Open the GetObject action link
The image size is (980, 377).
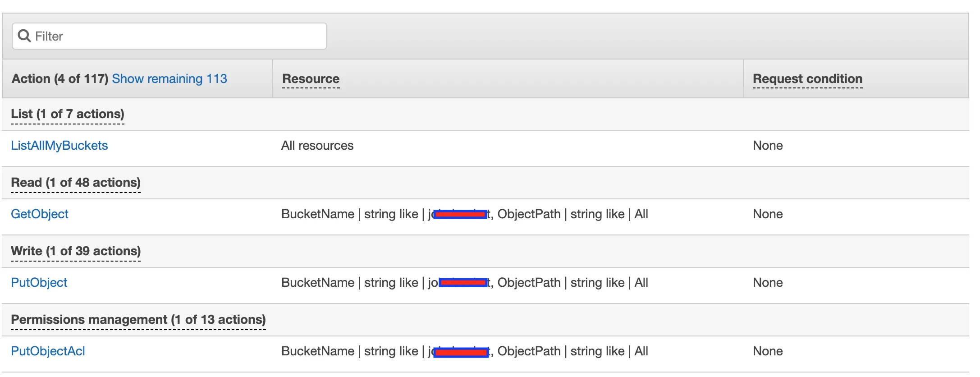[x=40, y=214]
